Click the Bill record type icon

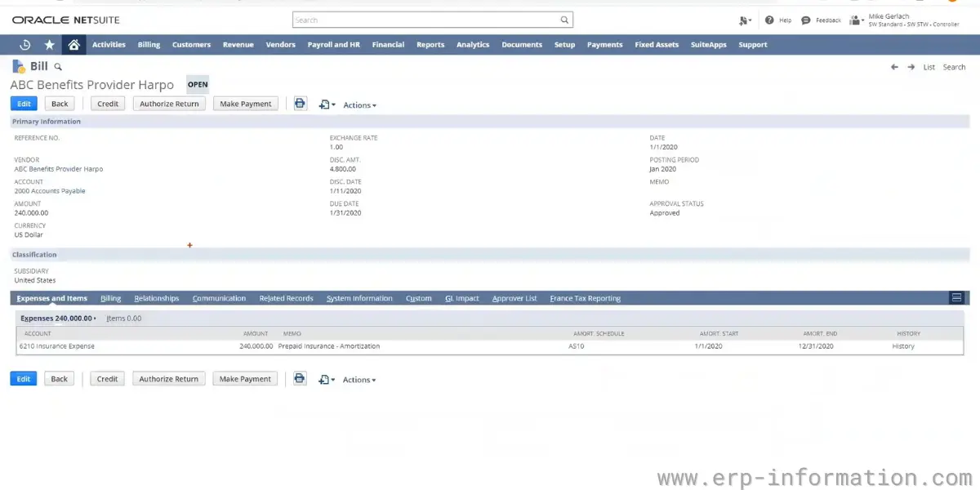pos(19,66)
